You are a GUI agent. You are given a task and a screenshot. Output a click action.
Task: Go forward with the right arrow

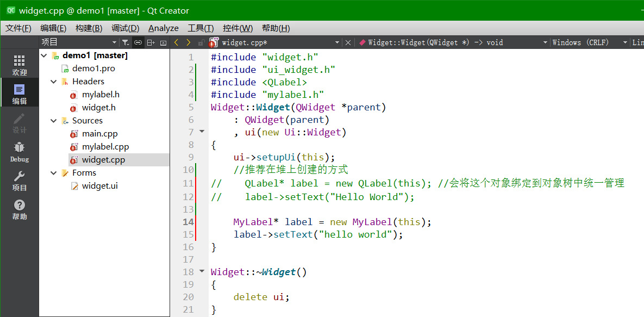189,42
